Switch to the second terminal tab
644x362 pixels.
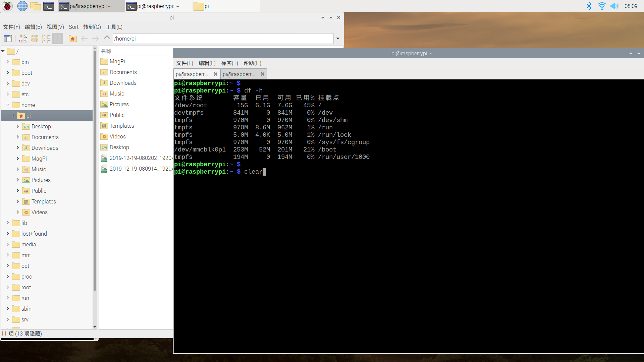[x=239, y=74]
